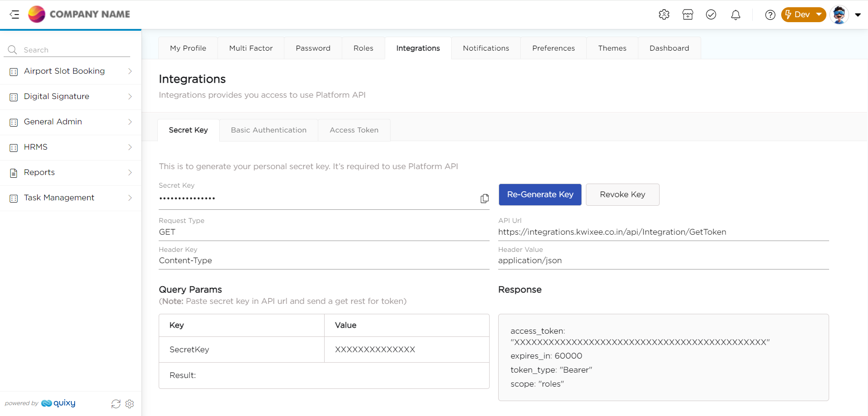Select the Access Token tab
Screen dimensions: 868x416
pyautogui.click(x=354, y=130)
